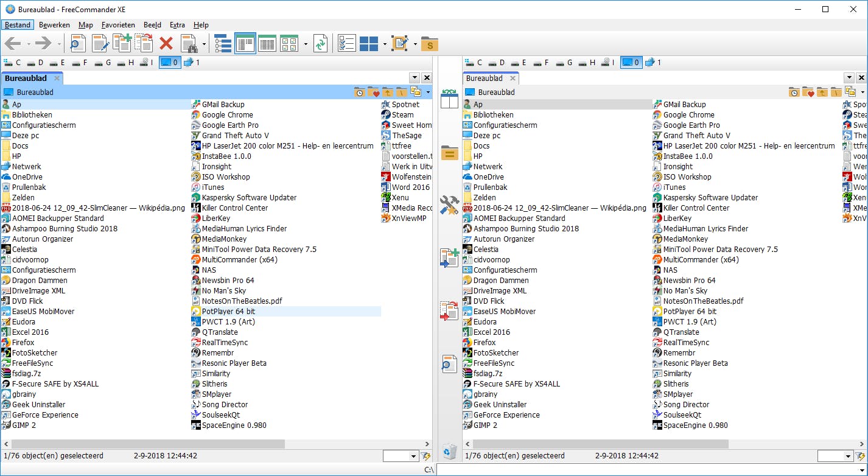The height and width of the screenshot is (476, 868).
Task: Click the left panel horizontal scrollbar
Action: [146, 444]
